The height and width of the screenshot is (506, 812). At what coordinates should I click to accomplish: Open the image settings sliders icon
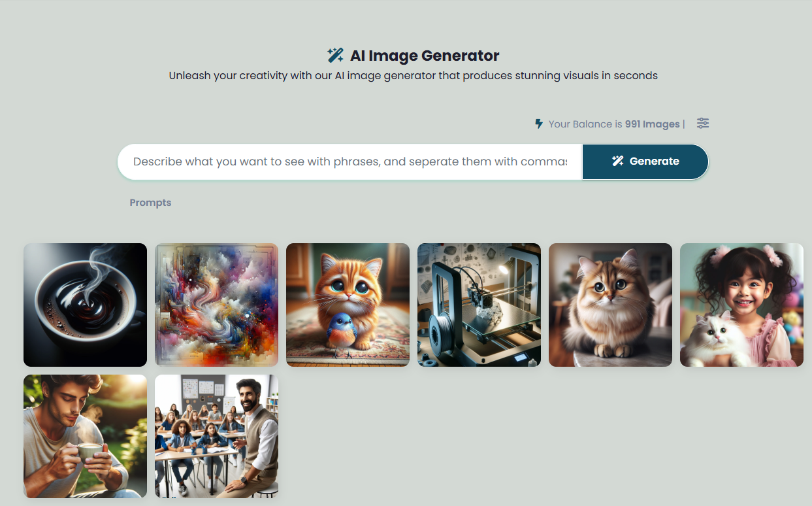(x=703, y=123)
